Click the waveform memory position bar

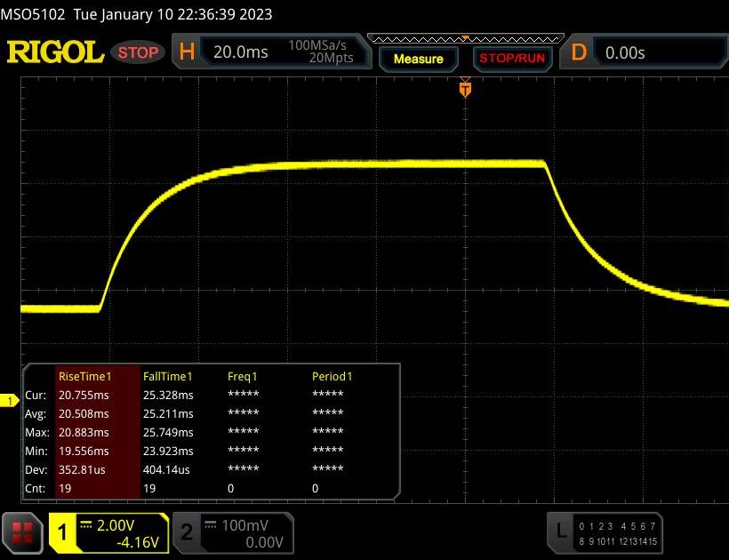pyautogui.click(x=465, y=38)
